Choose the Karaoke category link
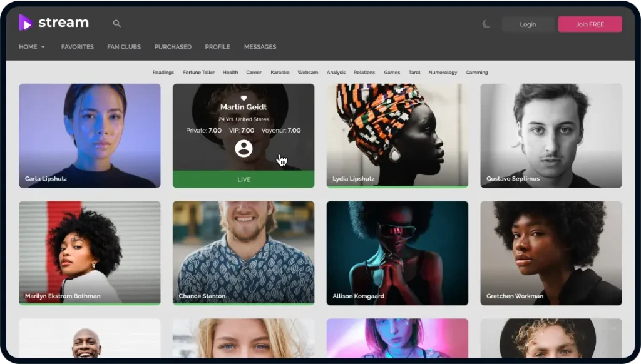 [280, 73]
